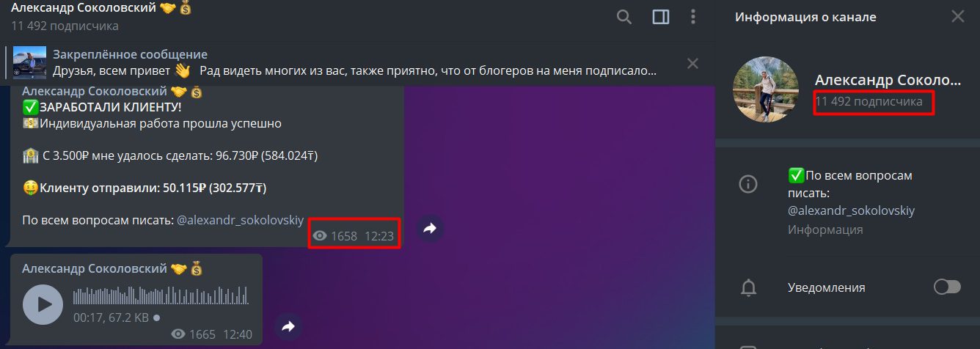Open the channel avatar photo
Screen dimensions: 980x349
coord(766,89)
